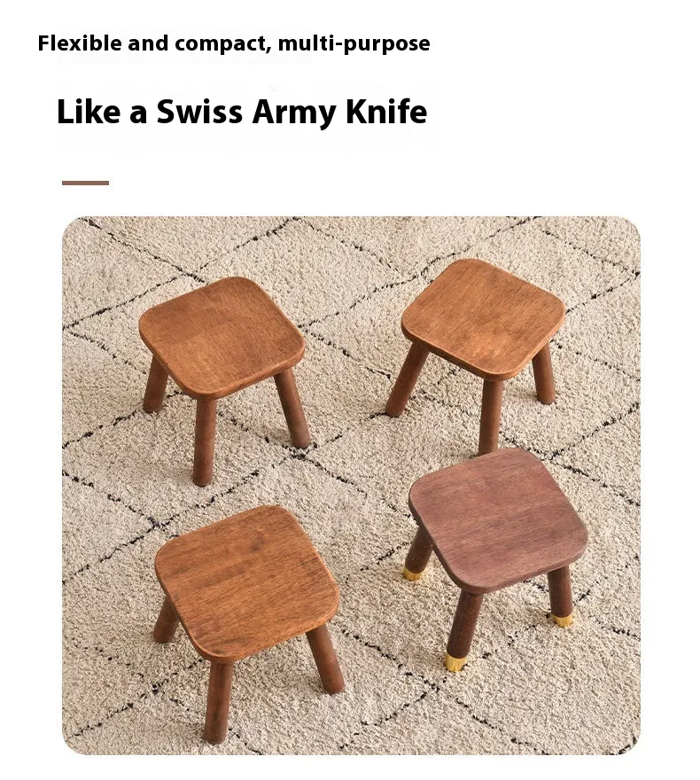This screenshot has height=780, width=700.
Task: Click the gold cap on walnut stool's right leg
Action: pyautogui.click(x=563, y=620)
